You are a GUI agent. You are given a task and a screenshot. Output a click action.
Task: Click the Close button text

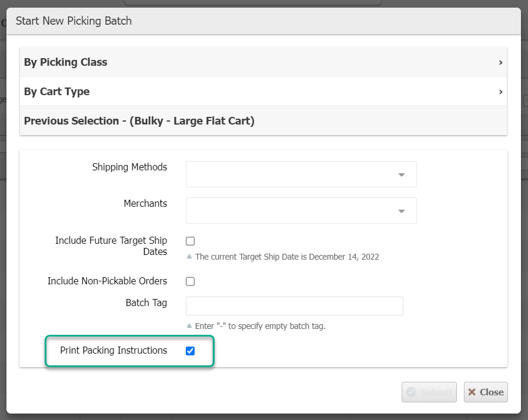point(492,392)
